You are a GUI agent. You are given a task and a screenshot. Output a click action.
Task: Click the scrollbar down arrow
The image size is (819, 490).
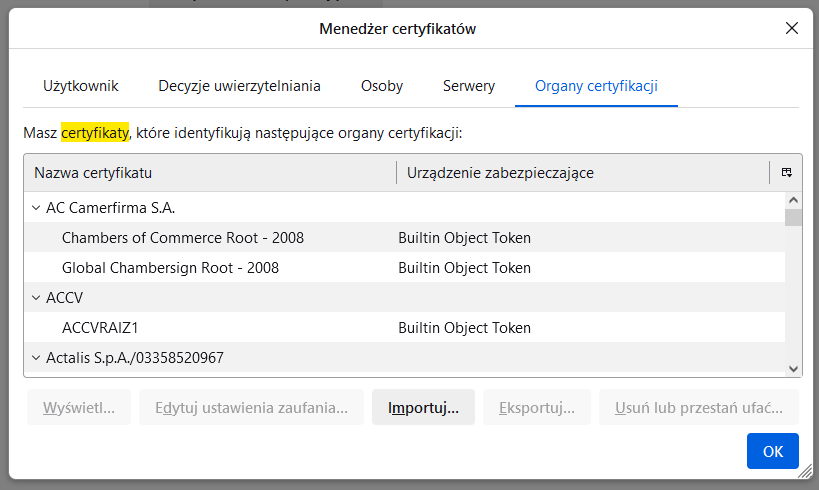(x=793, y=368)
